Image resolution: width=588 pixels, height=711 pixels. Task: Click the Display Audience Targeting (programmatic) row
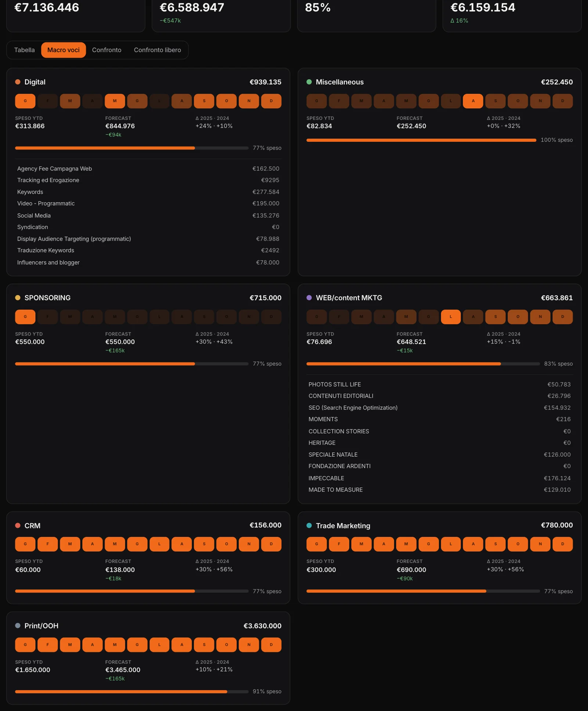[x=148, y=239]
